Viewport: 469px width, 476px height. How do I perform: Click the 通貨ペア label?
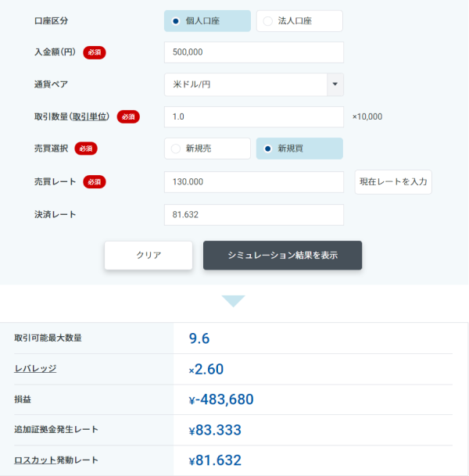point(51,84)
